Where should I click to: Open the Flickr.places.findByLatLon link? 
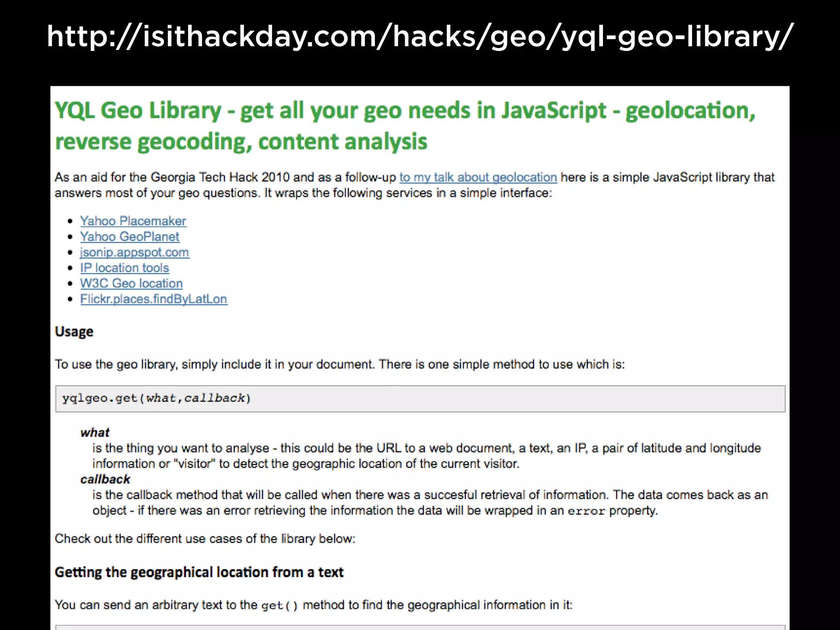coord(154,299)
